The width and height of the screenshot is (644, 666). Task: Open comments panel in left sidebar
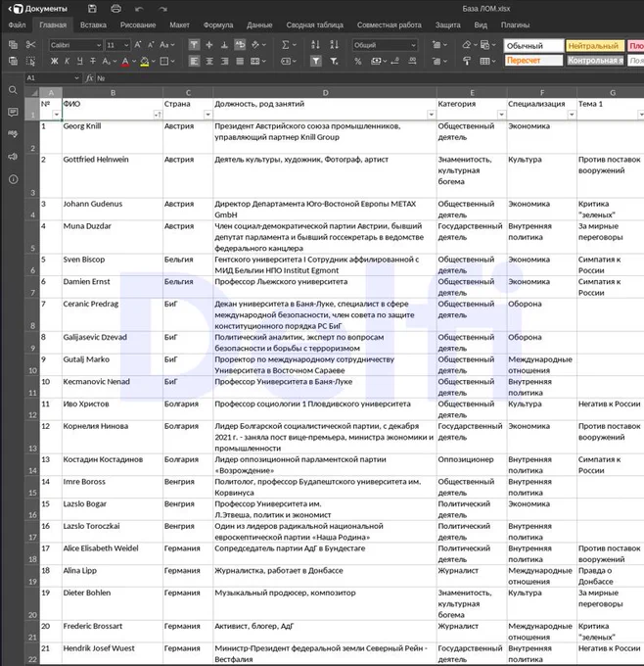13,112
